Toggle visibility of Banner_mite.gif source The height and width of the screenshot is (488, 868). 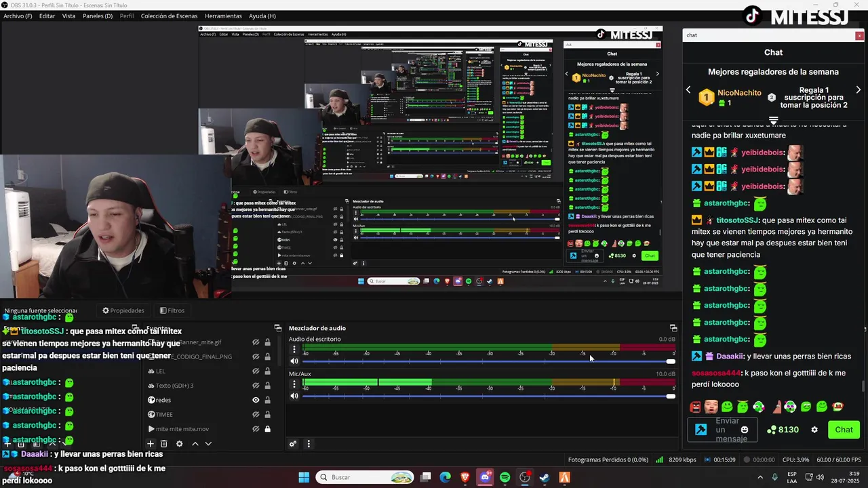[256, 342]
